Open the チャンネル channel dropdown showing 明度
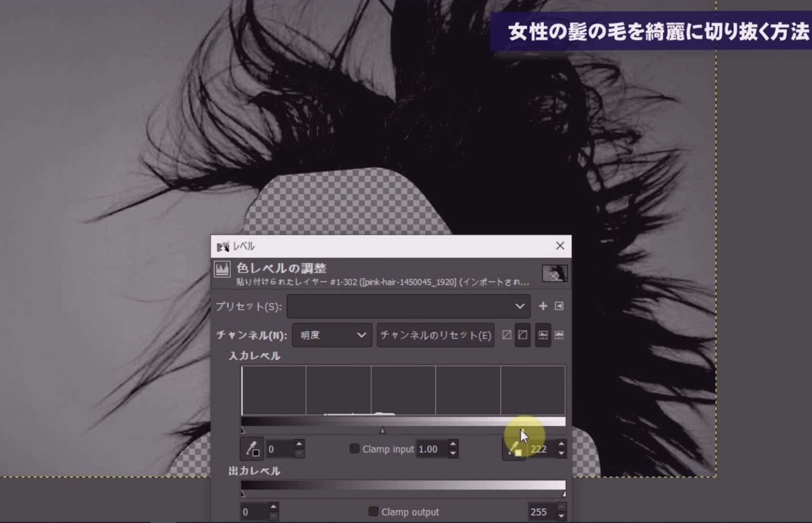Image resolution: width=812 pixels, height=523 pixels. (x=332, y=335)
